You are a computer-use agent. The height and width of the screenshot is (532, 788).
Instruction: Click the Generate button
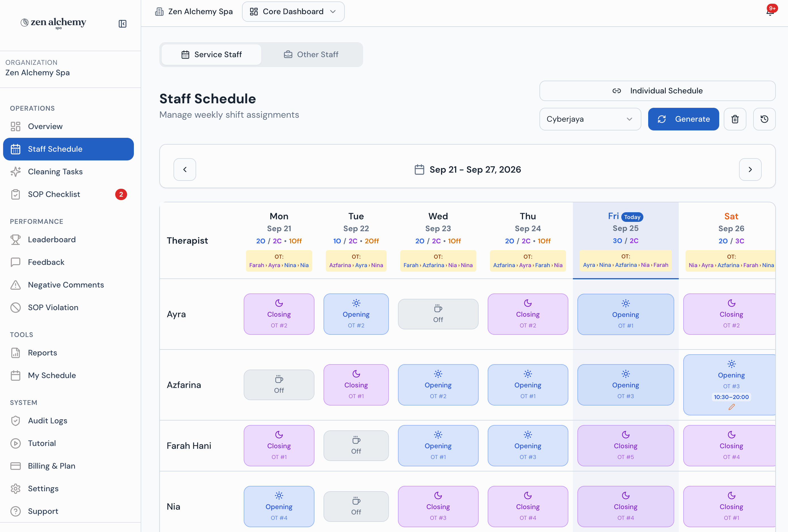click(x=683, y=119)
